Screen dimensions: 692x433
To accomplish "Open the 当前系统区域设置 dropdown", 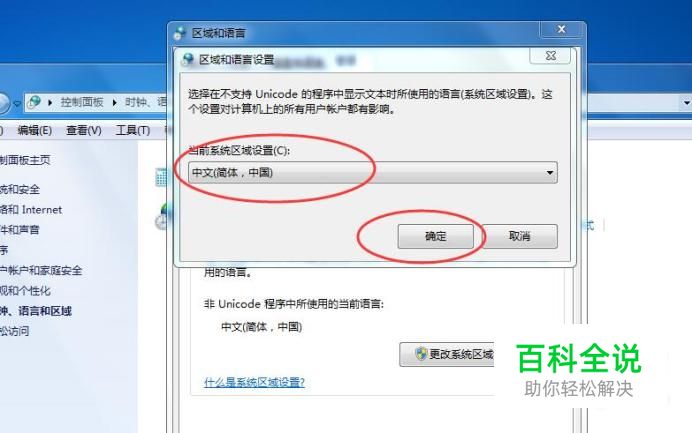I will click(372, 173).
